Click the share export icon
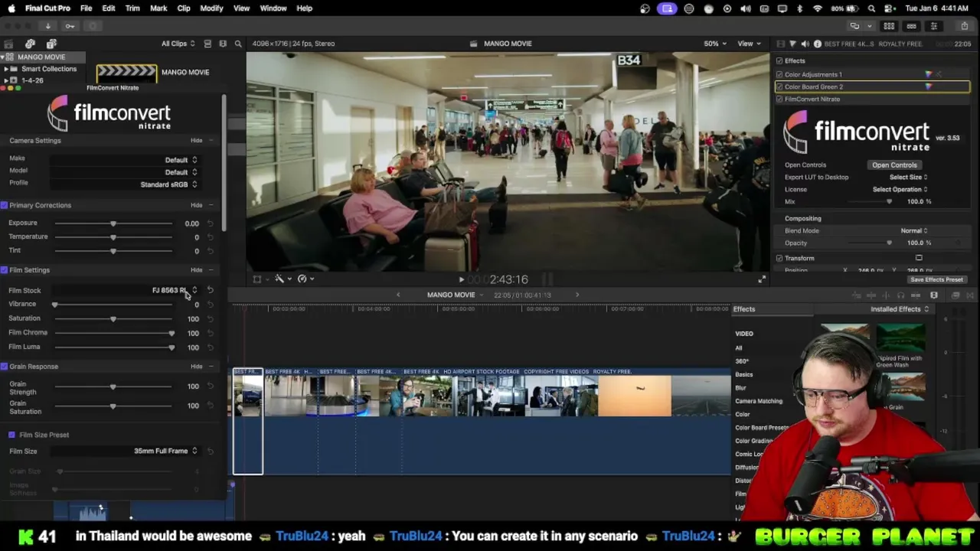 (x=964, y=26)
